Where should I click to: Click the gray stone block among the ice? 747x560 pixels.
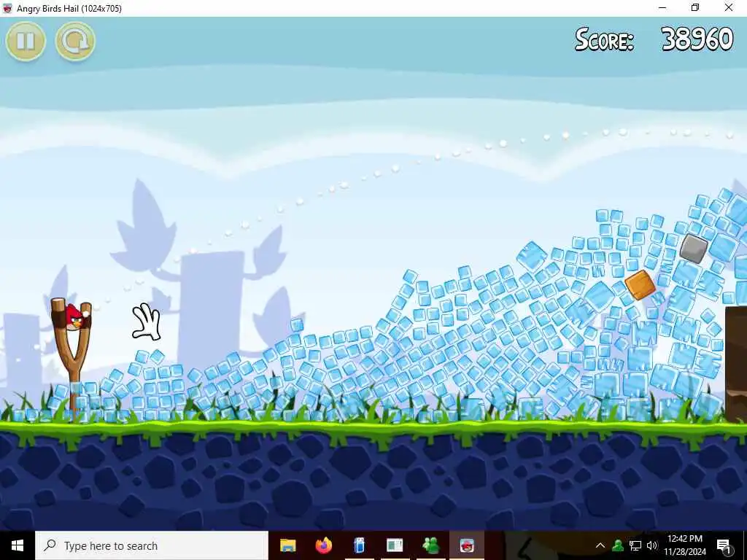click(694, 248)
